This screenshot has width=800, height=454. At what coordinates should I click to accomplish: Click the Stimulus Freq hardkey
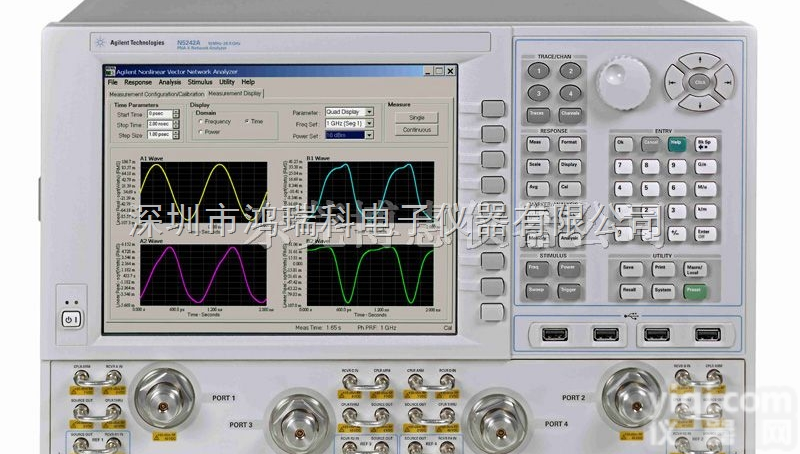[537, 269]
